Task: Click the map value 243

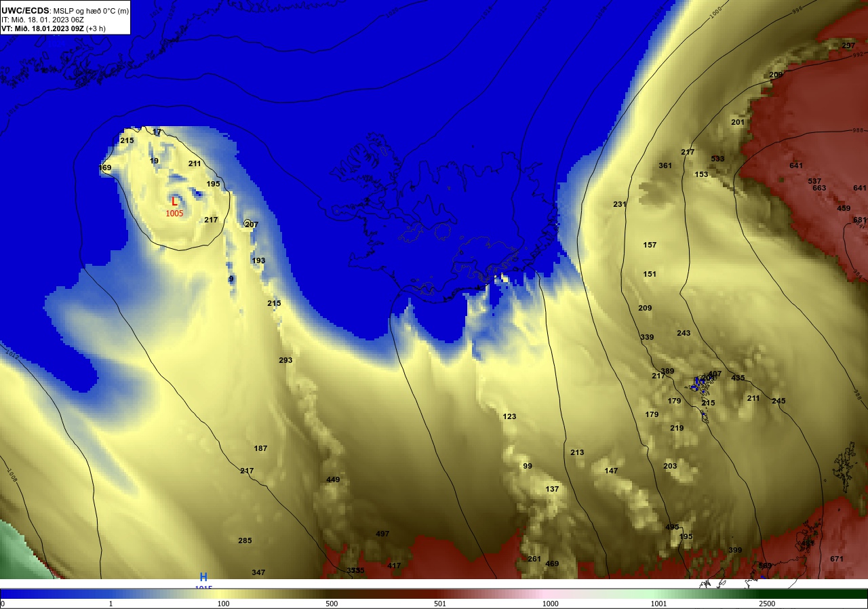Action: coord(684,334)
